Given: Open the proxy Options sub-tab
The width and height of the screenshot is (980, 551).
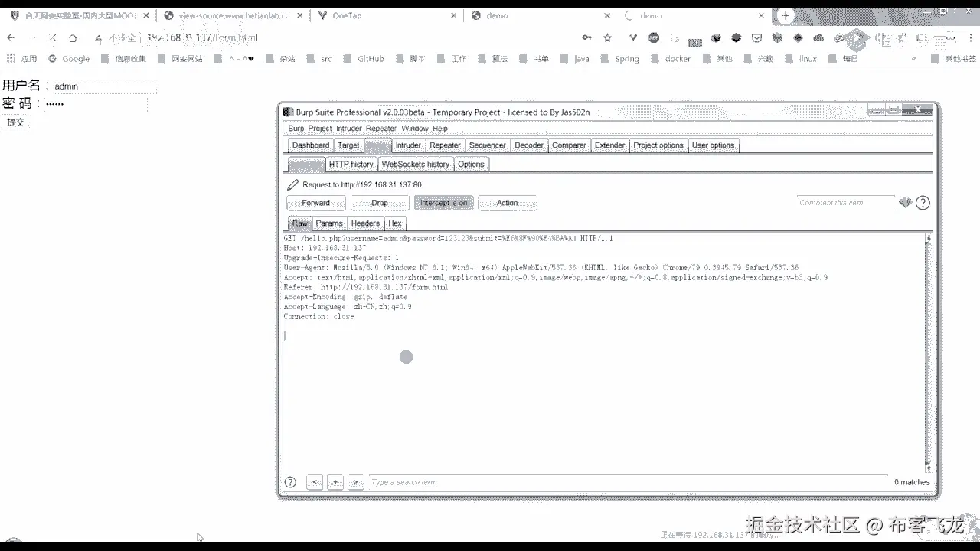Looking at the screenshot, I should click(471, 165).
